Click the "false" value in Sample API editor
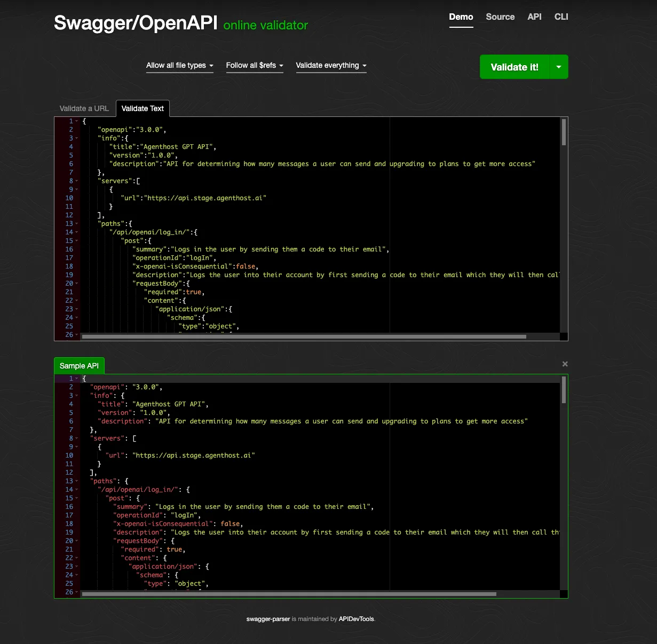657x644 pixels. 231,524
